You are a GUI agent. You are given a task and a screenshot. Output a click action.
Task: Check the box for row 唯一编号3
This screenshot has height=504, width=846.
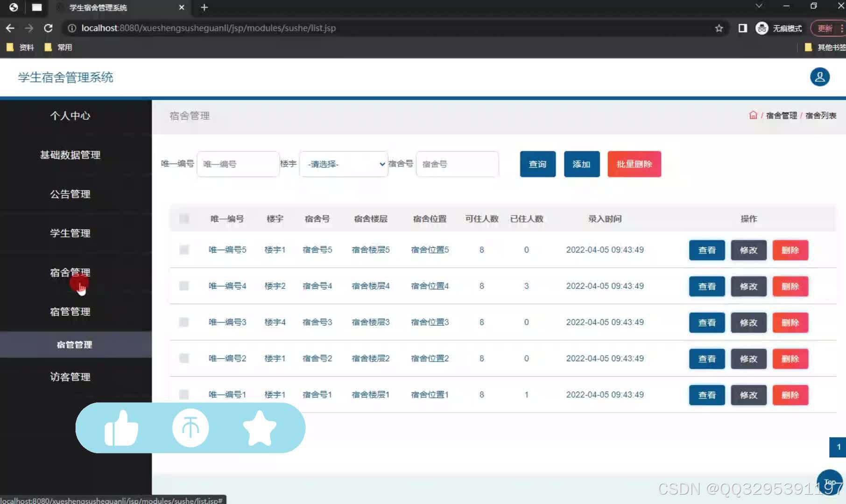coord(184,322)
